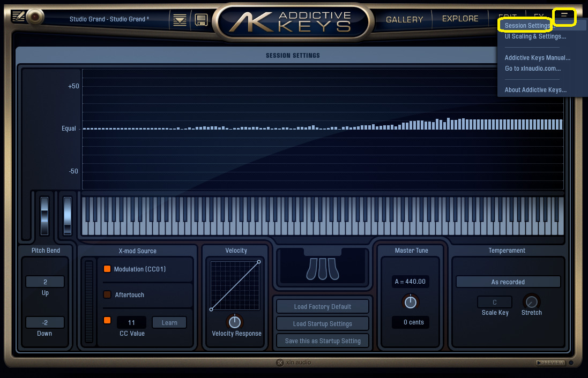This screenshot has width=588, height=378.
Task: Enable the Aftertouch X-mod source
Action: pyautogui.click(x=107, y=294)
